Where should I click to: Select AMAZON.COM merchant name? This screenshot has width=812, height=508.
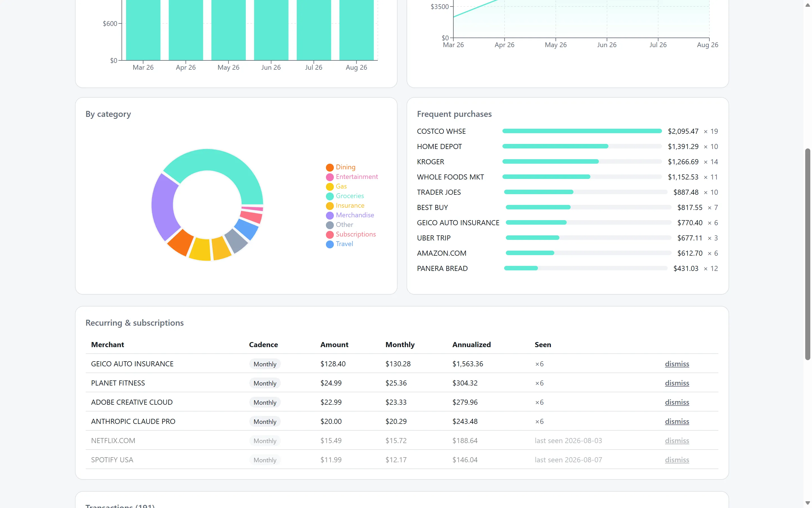point(442,253)
